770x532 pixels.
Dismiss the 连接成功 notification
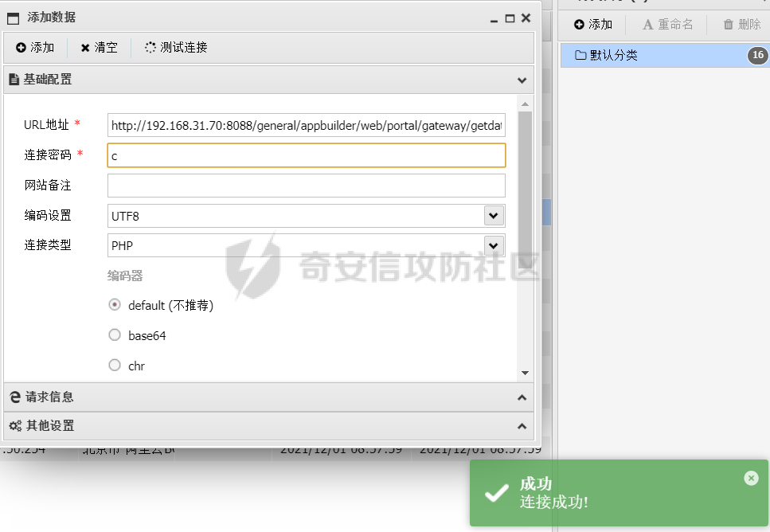[751, 478]
